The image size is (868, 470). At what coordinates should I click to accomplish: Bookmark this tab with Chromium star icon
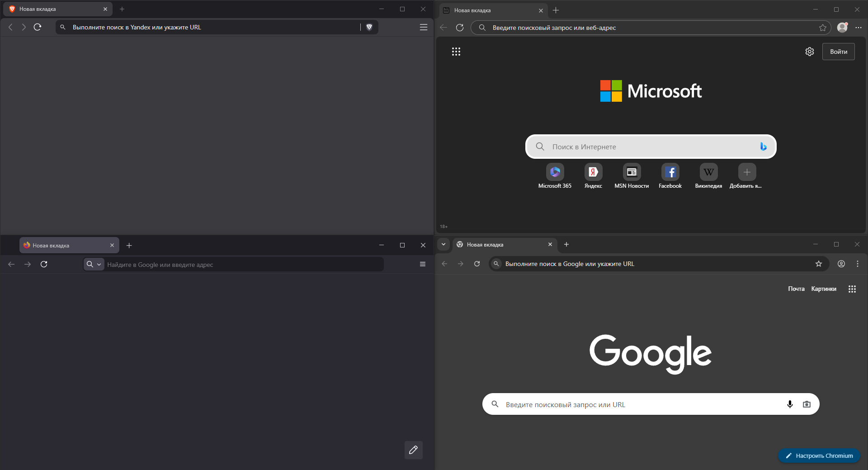819,264
